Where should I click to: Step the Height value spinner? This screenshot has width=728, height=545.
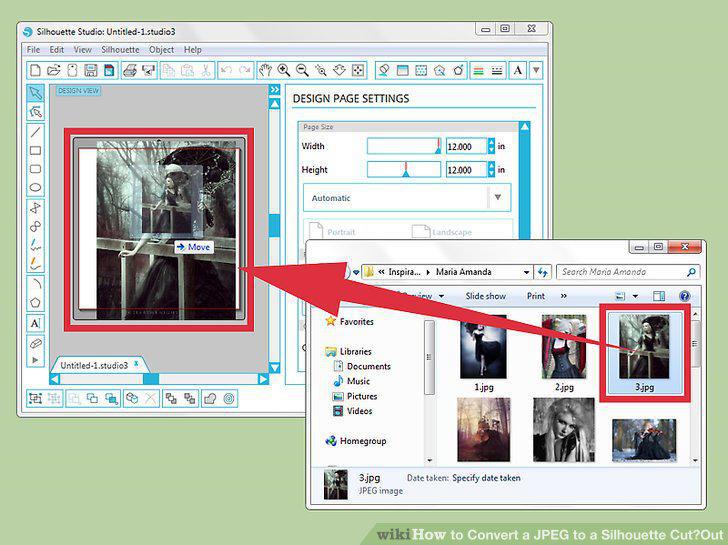[491, 170]
